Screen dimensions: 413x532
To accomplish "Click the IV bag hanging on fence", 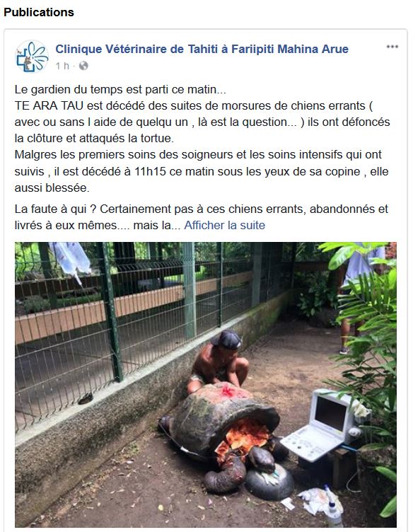I will [x=71, y=261].
